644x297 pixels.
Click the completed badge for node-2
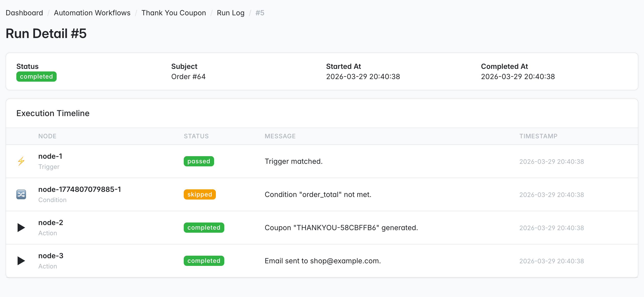pos(204,228)
